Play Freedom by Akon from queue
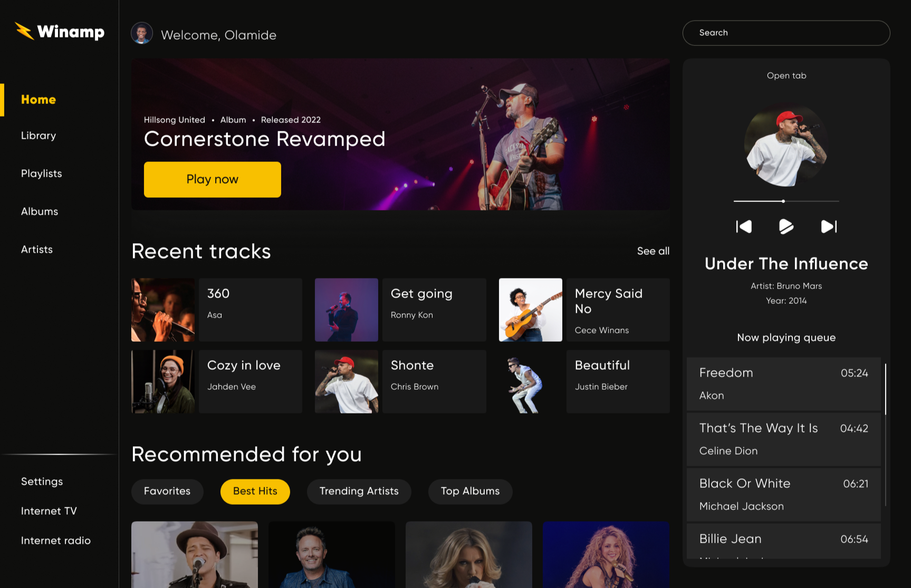 pos(784,384)
